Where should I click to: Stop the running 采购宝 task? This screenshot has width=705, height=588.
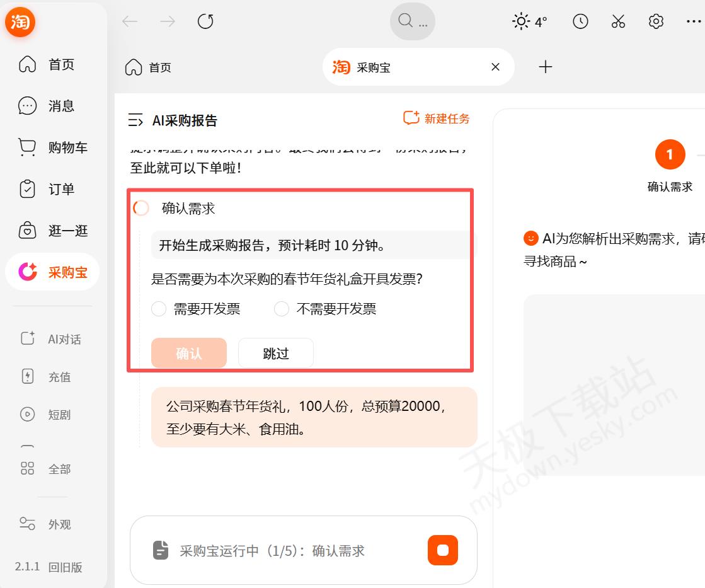click(442, 550)
